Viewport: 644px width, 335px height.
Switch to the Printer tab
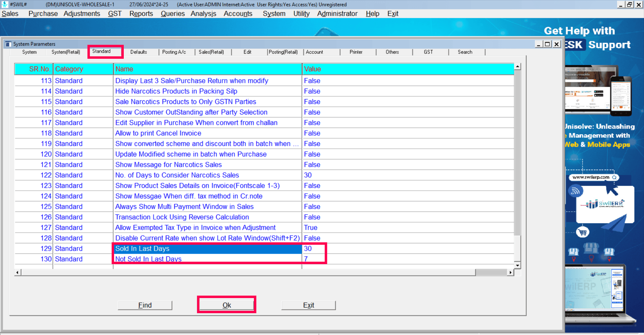click(356, 52)
